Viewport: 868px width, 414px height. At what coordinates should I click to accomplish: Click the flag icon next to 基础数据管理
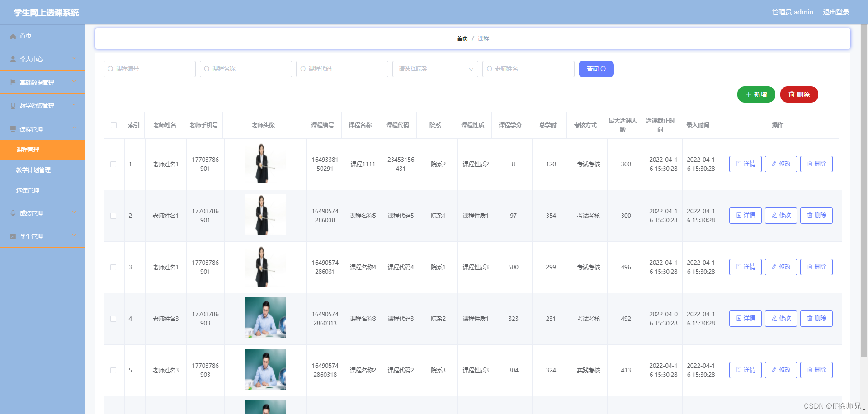[x=12, y=82]
